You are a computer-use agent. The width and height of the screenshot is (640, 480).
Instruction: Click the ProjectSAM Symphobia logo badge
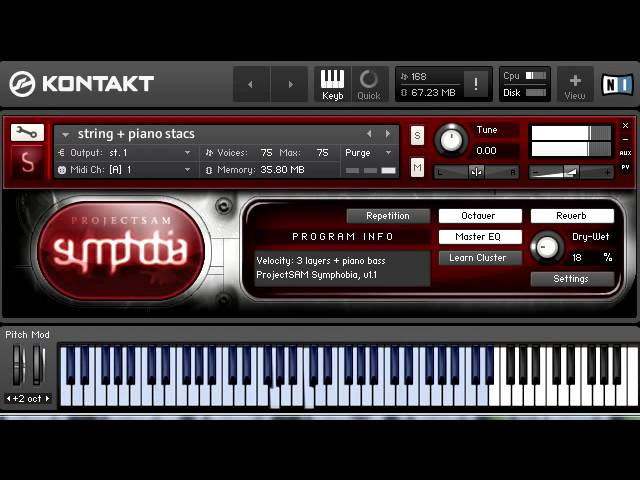121,250
